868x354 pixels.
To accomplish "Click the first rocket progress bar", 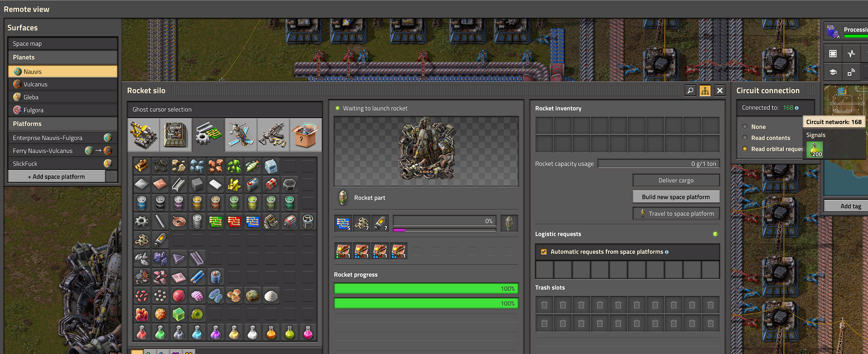I will pos(426,289).
